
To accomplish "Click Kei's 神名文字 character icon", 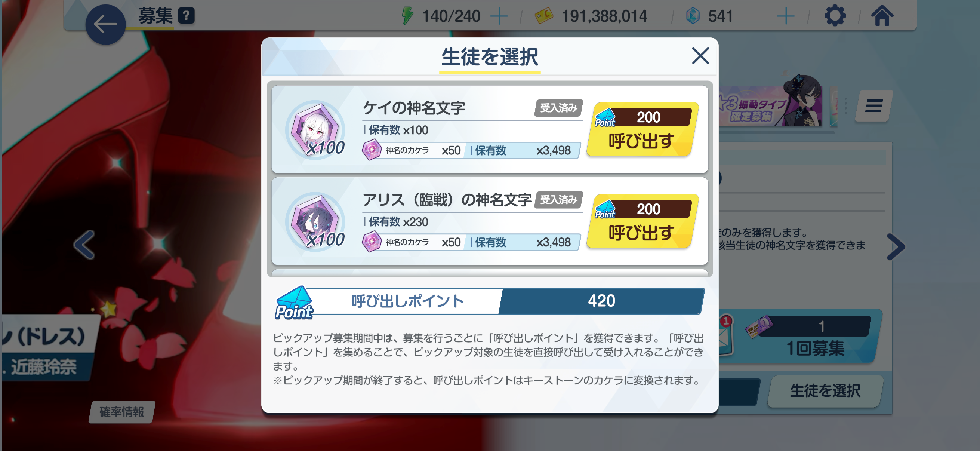I will coord(315,130).
